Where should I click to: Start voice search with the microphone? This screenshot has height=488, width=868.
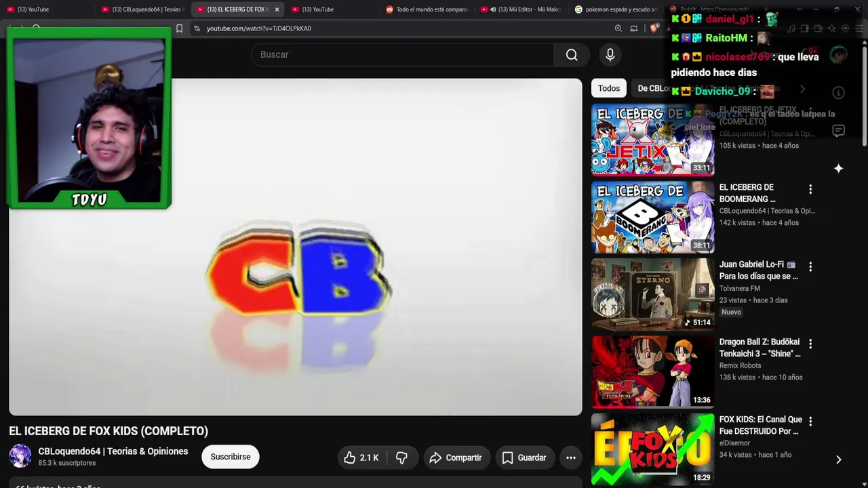(610, 55)
